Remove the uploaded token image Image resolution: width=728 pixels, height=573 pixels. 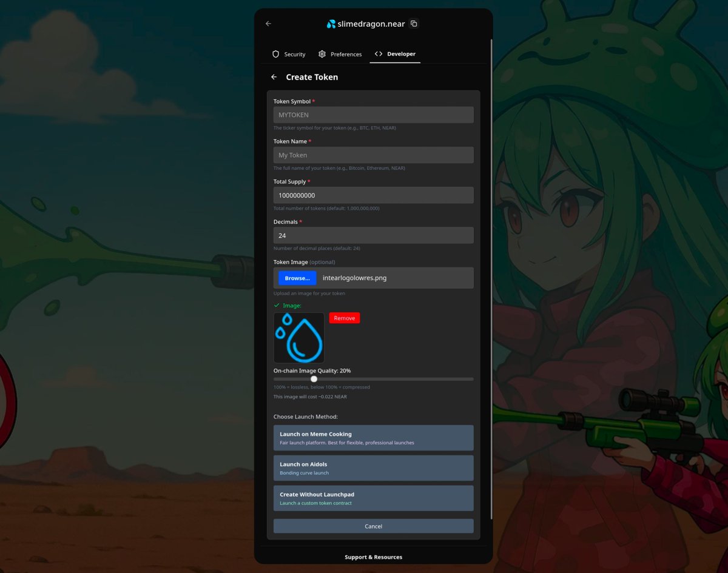(344, 318)
